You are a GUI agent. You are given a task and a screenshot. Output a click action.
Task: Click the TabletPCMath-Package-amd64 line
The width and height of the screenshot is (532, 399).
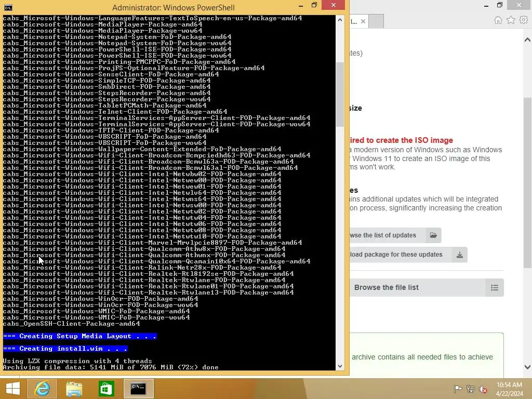tap(104, 105)
